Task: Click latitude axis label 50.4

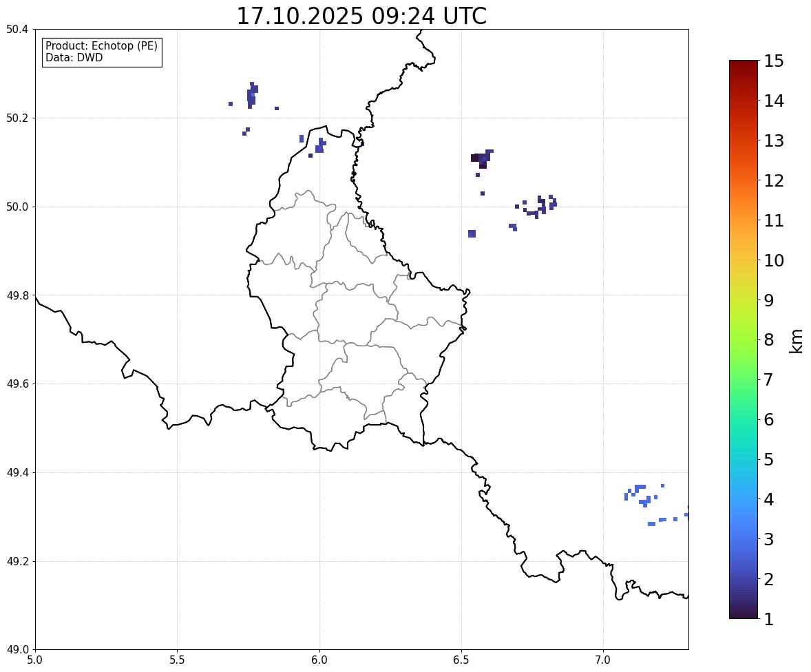Action: pos(17,30)
